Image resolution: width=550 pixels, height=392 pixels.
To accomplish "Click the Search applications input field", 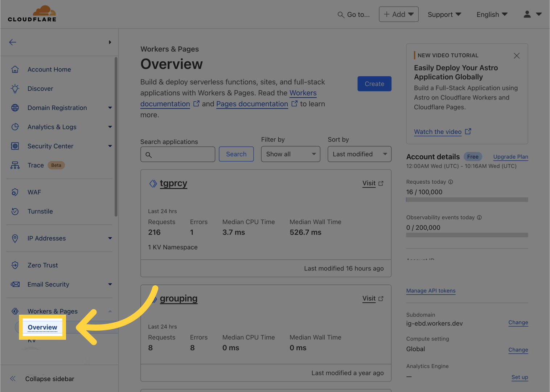I will tap(178, 154).
